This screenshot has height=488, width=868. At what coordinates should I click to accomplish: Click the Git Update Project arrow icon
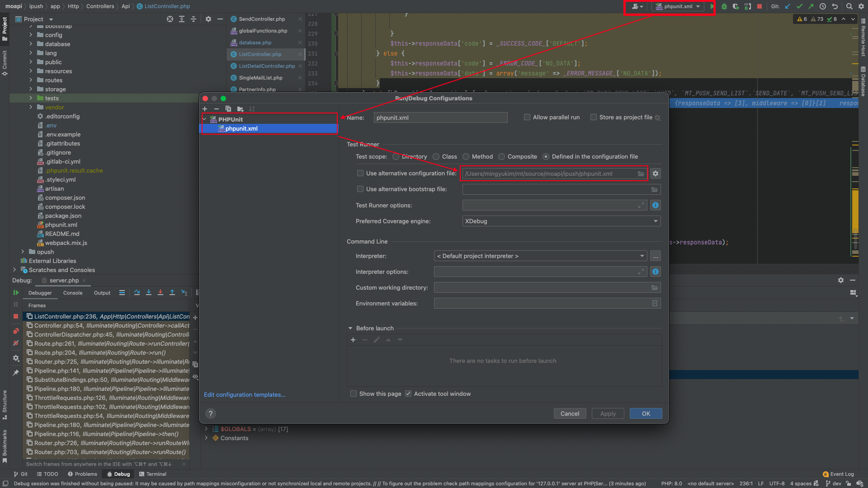point(788,6)
